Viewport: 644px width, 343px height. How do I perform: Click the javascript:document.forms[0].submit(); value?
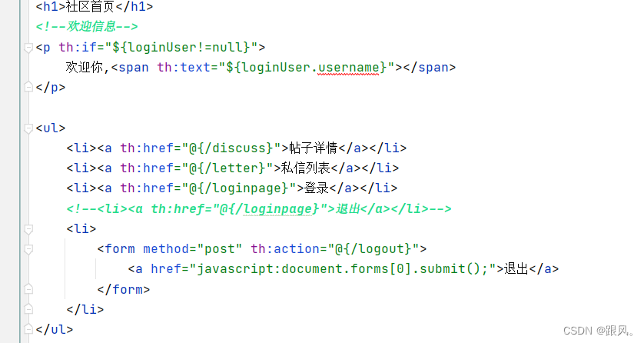(342, 269)
